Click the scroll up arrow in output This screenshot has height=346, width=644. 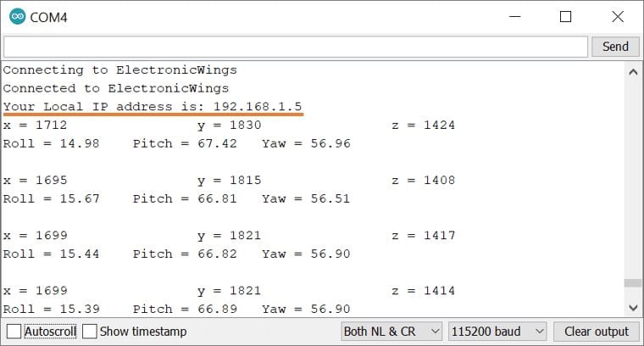(632, 72)
